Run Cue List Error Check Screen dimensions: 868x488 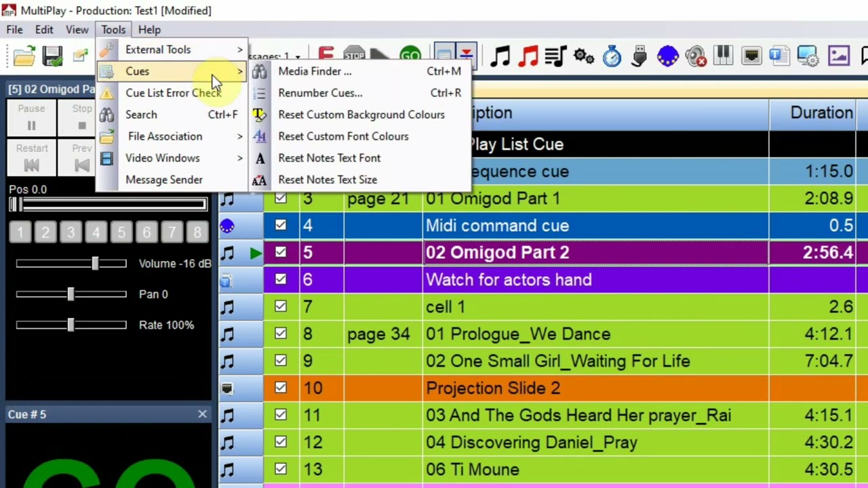[x=172, y=93]
